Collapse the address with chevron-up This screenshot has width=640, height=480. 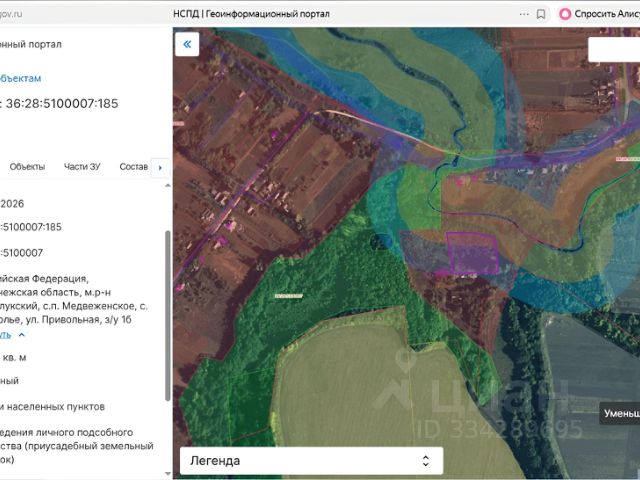pyautogui.click(x=22, y=335)
